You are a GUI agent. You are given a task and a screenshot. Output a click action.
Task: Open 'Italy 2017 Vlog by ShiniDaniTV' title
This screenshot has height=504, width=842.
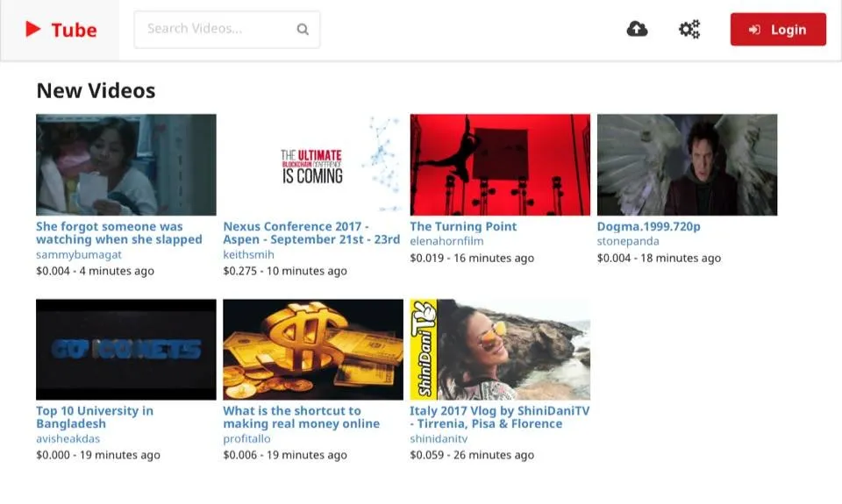pyautogui.click(x=499, y=417)
